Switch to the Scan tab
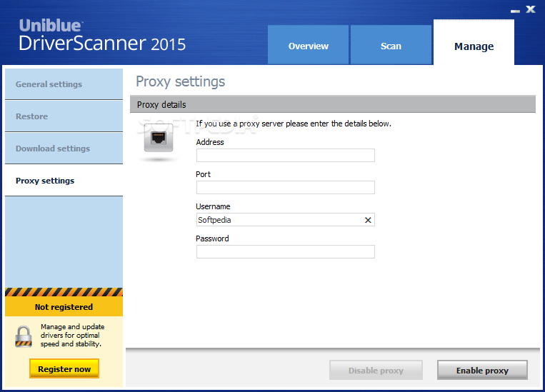545x392 pixels. 391,45
